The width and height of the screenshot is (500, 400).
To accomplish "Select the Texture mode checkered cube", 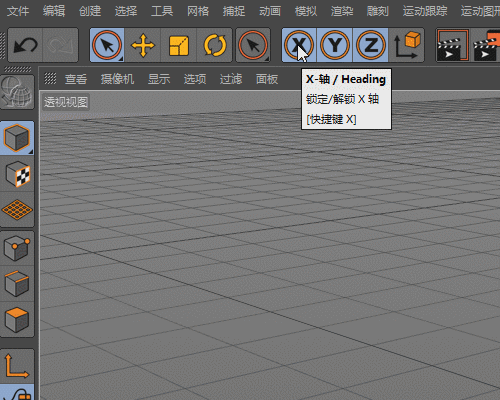I will [17, 174].
